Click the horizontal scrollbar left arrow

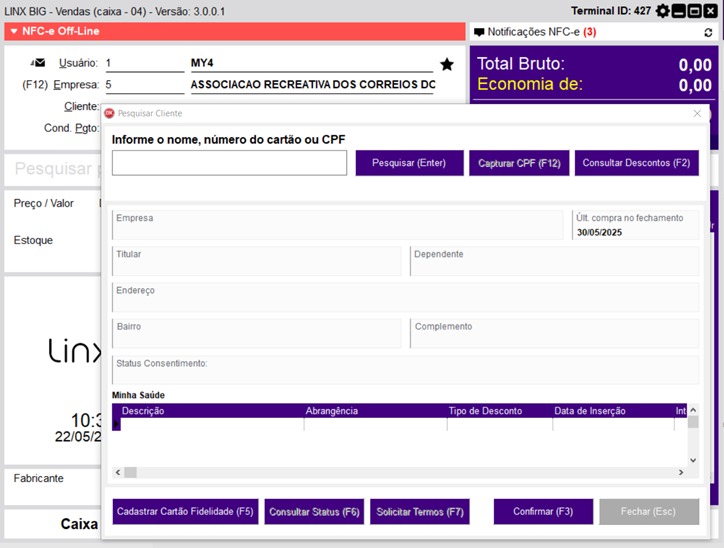click(x=118, y=472)
